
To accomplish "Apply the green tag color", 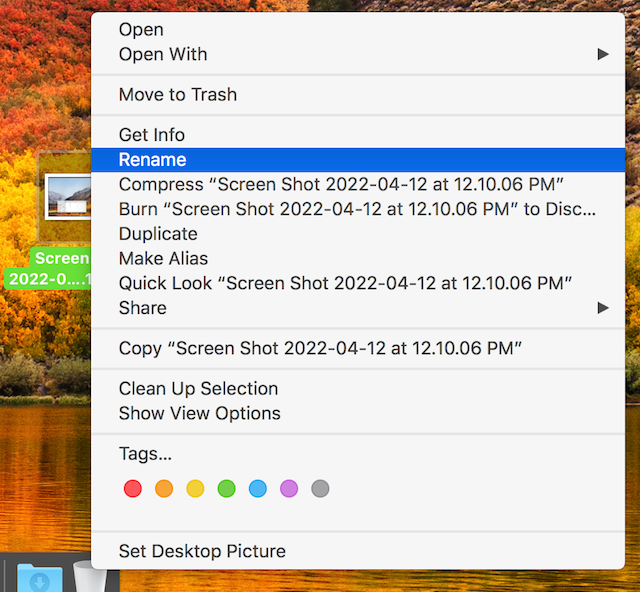I will click(x=226, y=489).
